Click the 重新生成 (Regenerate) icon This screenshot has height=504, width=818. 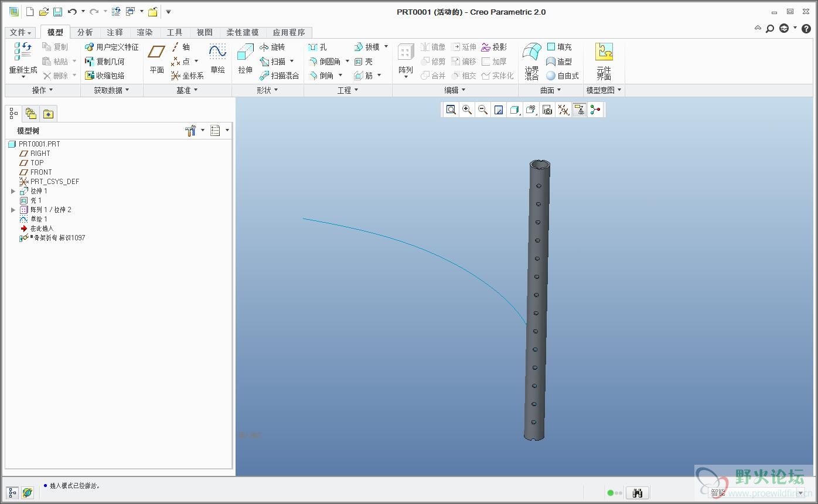click(23, 52)
